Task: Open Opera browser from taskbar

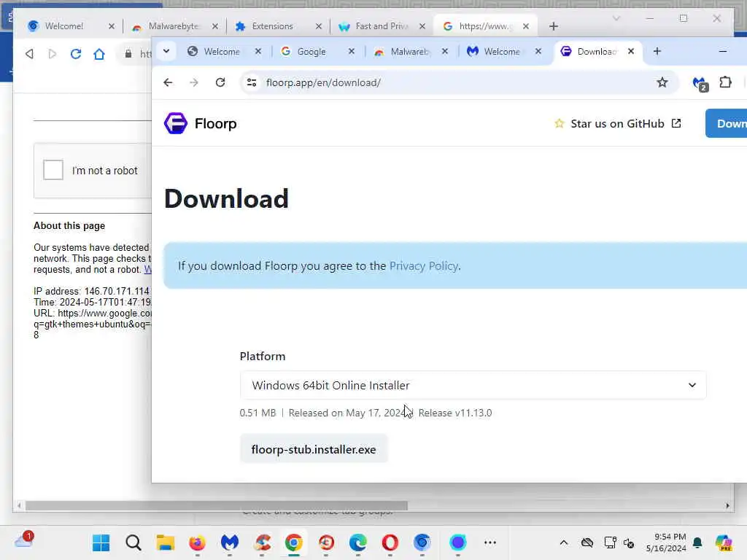Action: click(390, 542)
